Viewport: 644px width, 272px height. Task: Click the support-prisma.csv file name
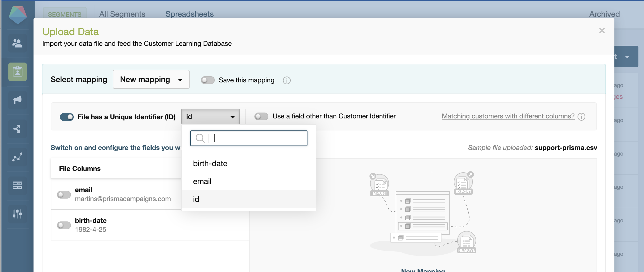coord(566,148)
